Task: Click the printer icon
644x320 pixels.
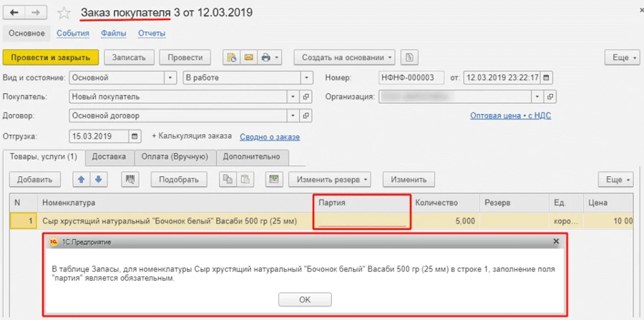Action: (x=266, y=57)
